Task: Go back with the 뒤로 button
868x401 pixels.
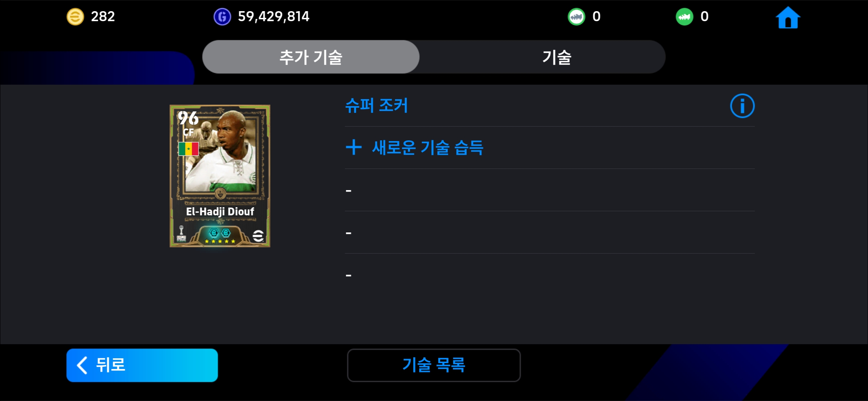Action: 142,365
